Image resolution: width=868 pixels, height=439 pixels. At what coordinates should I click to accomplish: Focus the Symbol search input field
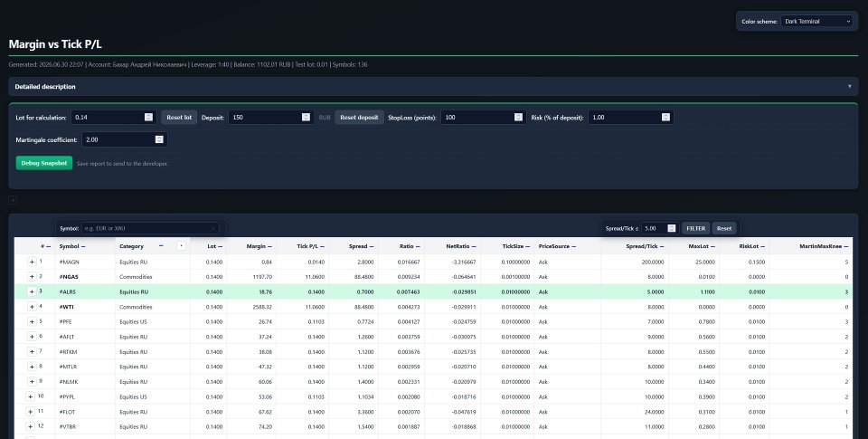click(x=150, y=228)
